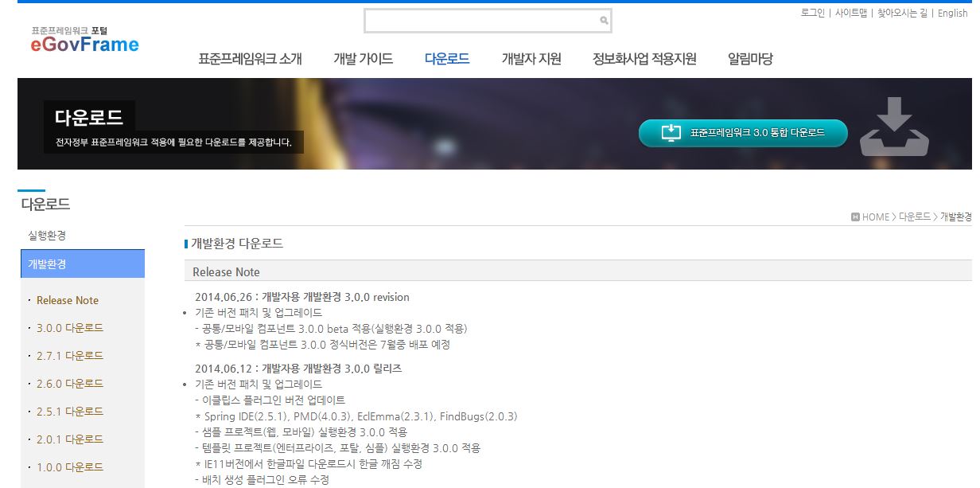Click the 로그인 link

[812, 13]
